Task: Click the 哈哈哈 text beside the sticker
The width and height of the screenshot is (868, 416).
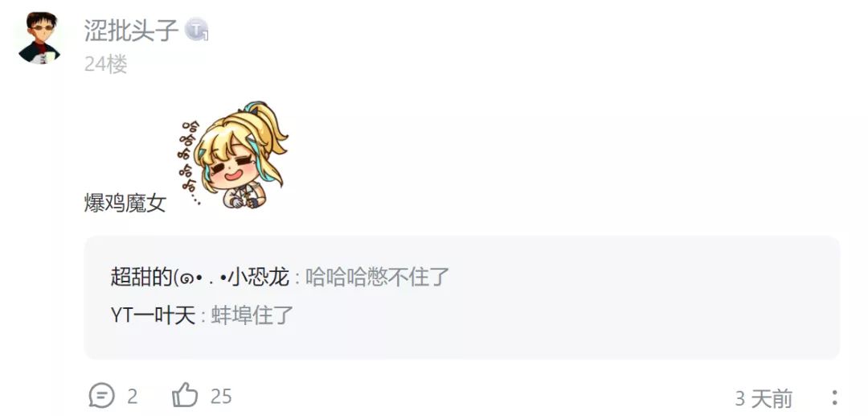Action: point(190,162)
